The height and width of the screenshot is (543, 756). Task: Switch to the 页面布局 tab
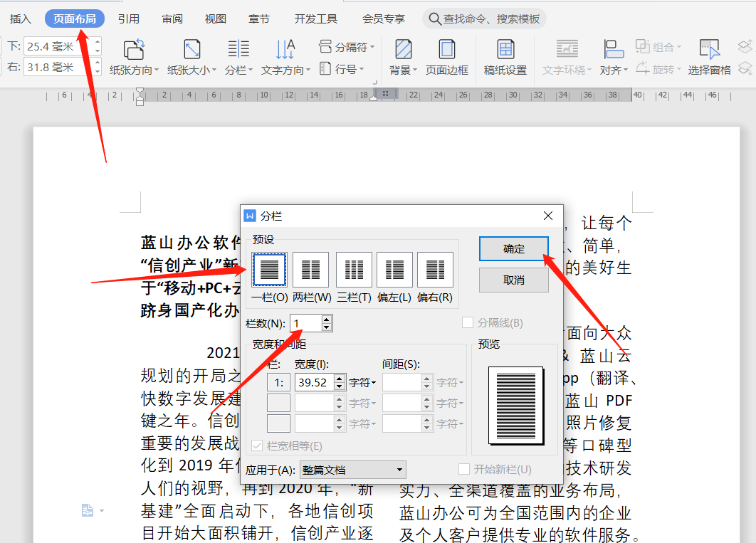(x=75, y=19)
